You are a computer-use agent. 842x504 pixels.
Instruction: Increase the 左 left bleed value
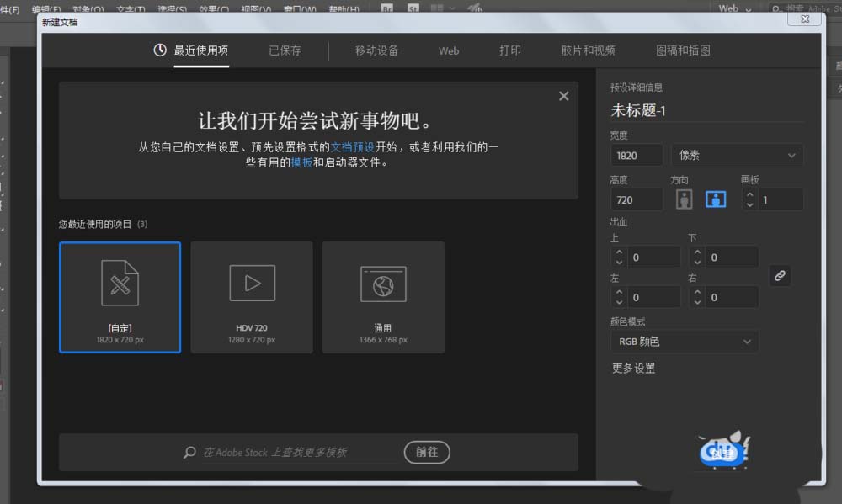pos(619,293)
